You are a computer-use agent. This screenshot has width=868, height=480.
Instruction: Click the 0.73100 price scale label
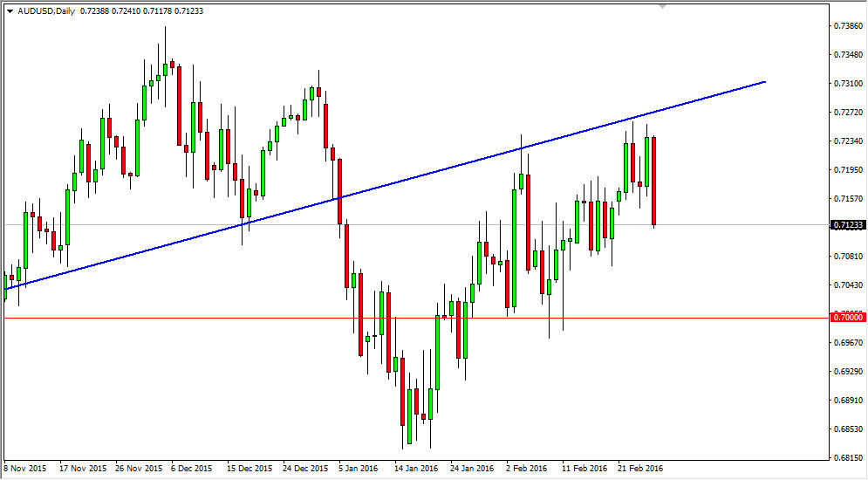tap(849, 84)
